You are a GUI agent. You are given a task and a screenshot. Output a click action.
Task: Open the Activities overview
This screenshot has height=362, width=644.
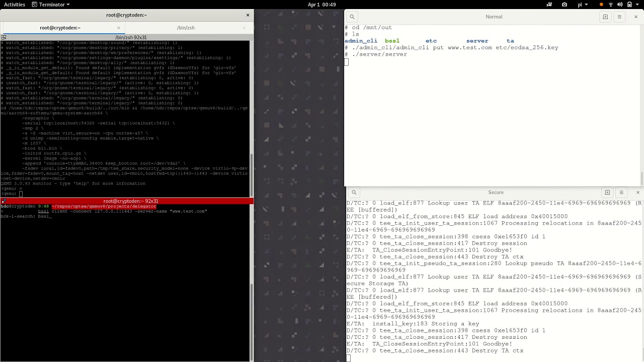click(x=15, y=5)
